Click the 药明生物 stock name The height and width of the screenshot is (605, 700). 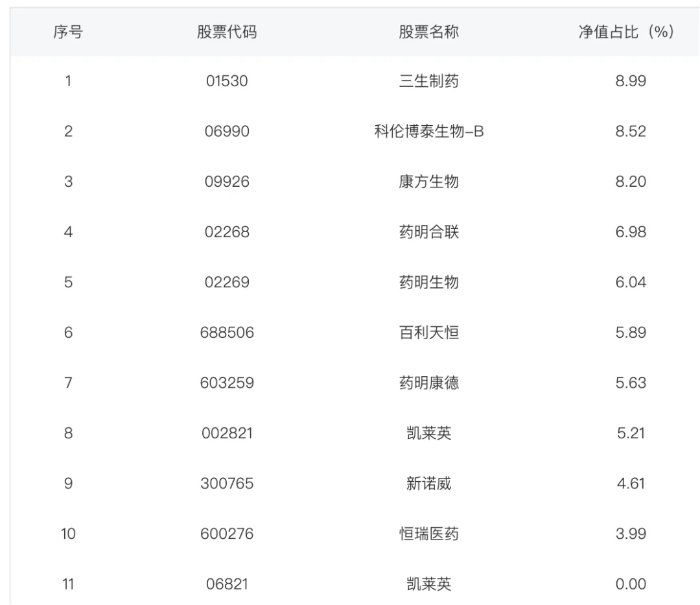coord(428,282)
